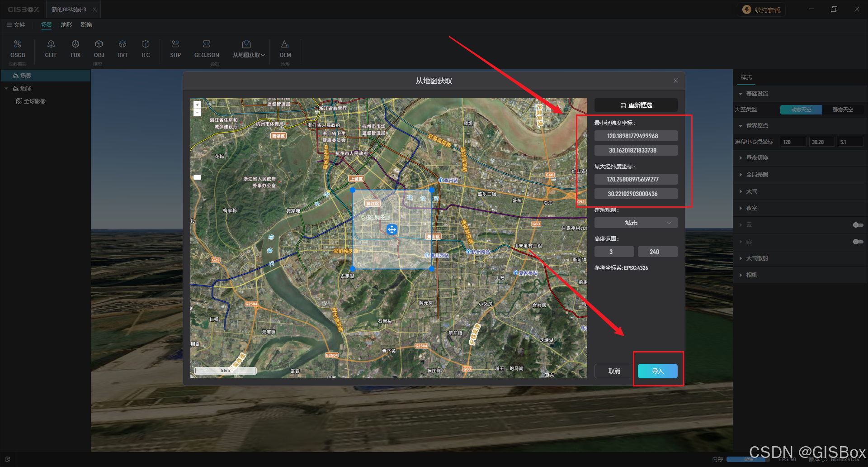This screenshot has width=868, height=467.
Task: Select 动态天空 sky type
Action: tap(801, 110)
